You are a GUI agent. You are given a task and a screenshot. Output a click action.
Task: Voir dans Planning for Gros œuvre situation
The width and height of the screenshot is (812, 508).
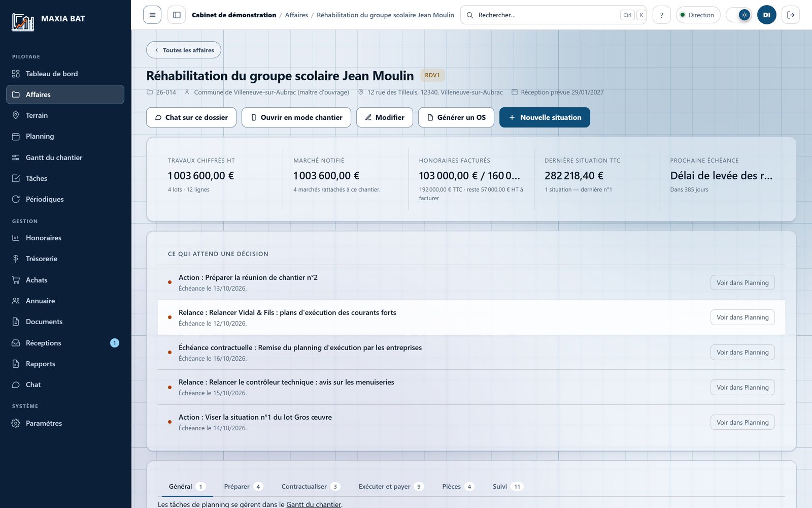tap(742, 422)
